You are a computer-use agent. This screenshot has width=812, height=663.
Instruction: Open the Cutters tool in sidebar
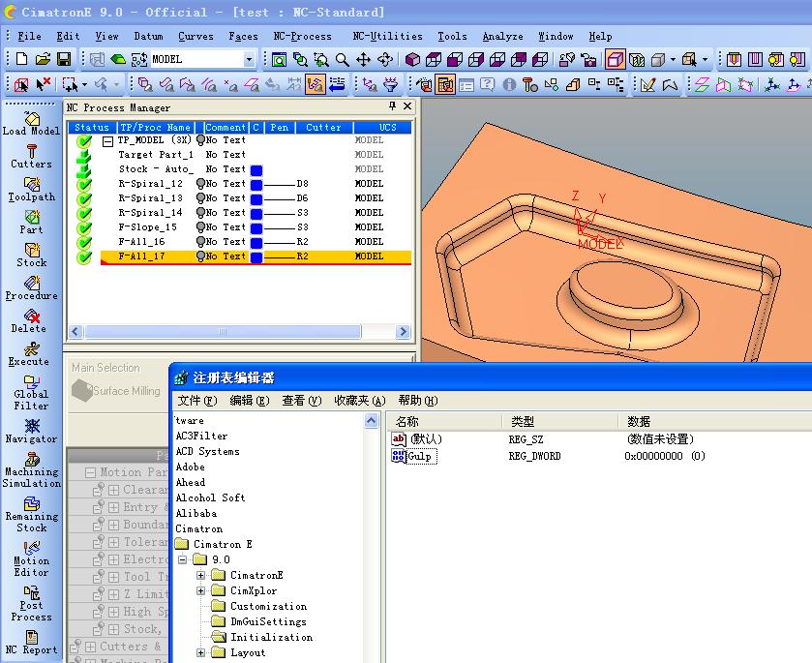(31, 157)
